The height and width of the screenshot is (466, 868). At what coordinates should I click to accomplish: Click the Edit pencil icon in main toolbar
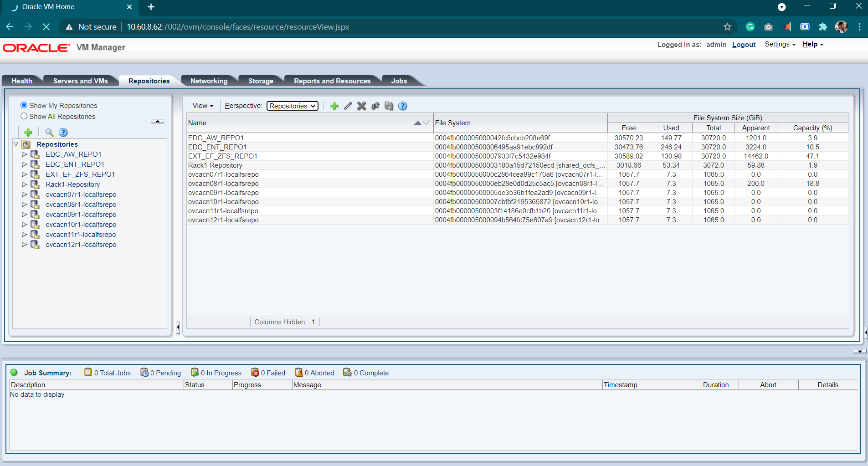tap(348, 106)
